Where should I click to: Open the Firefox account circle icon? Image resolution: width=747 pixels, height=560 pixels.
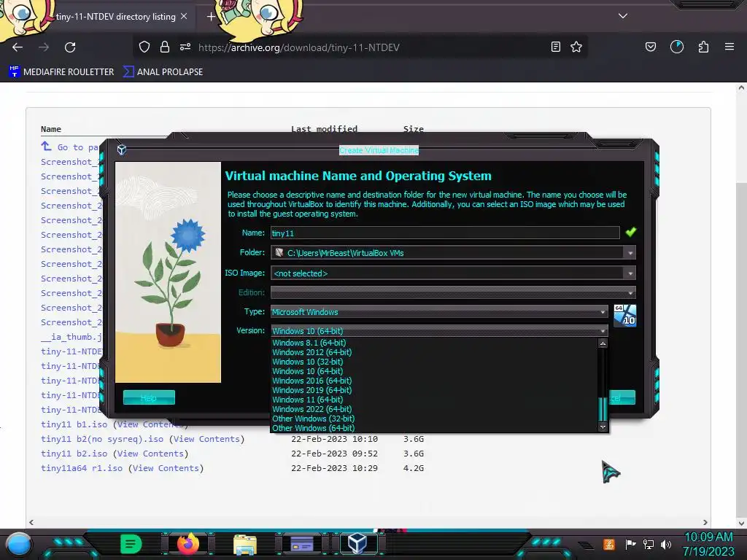(677, 47)
